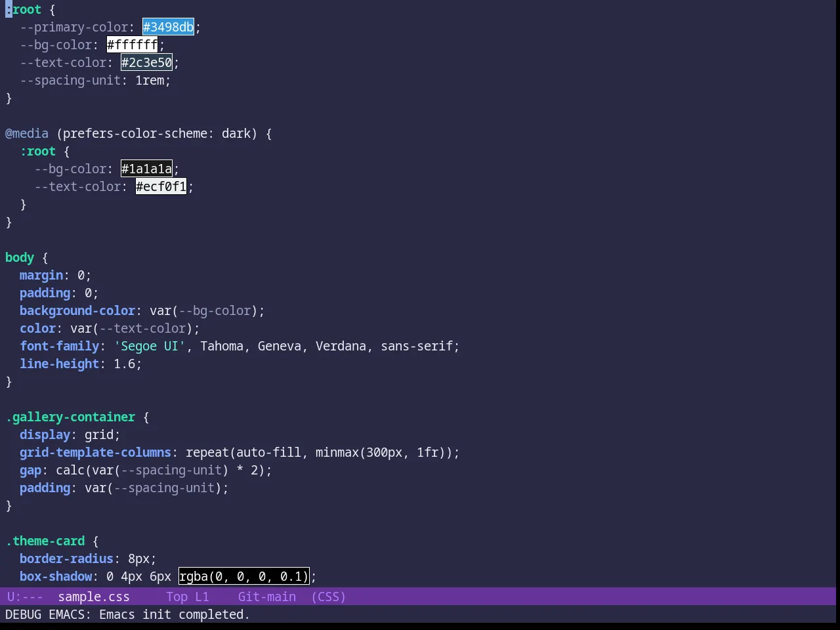Click the Top position indicator in mode line

[x=177, y=597]
